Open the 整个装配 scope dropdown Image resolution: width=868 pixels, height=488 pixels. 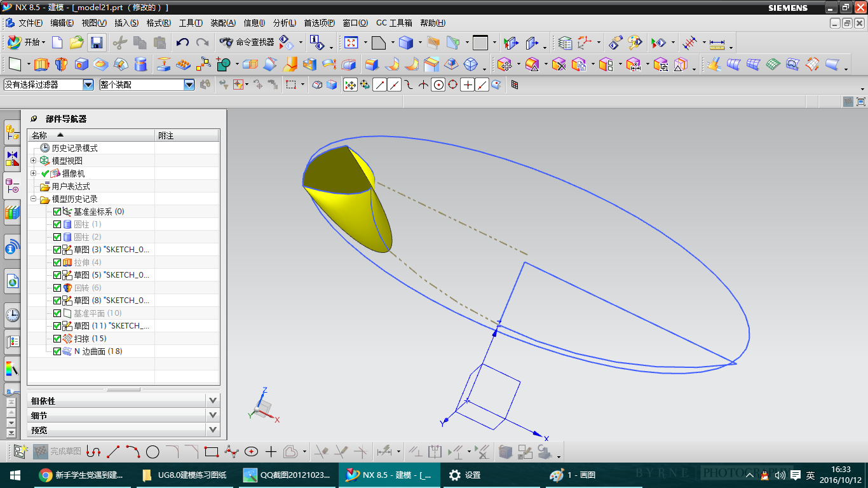(x=189, y=85)
